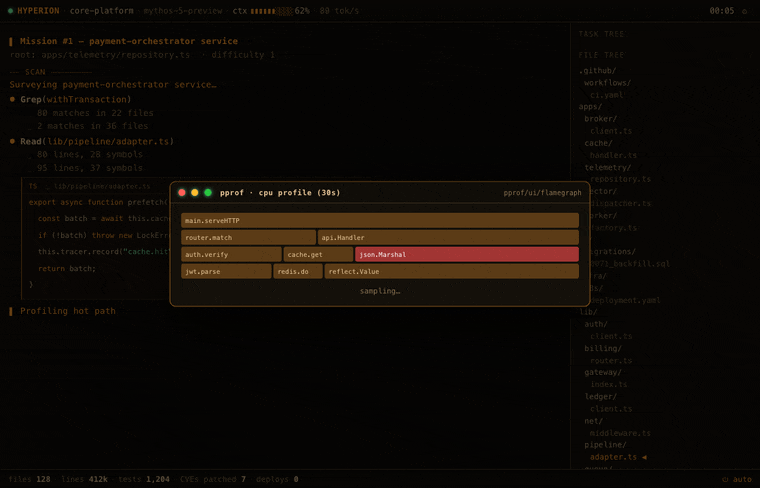This screenshot has width=760, height=488.
Task: Click the green zoom dot in pprof window
Action: 208,192
